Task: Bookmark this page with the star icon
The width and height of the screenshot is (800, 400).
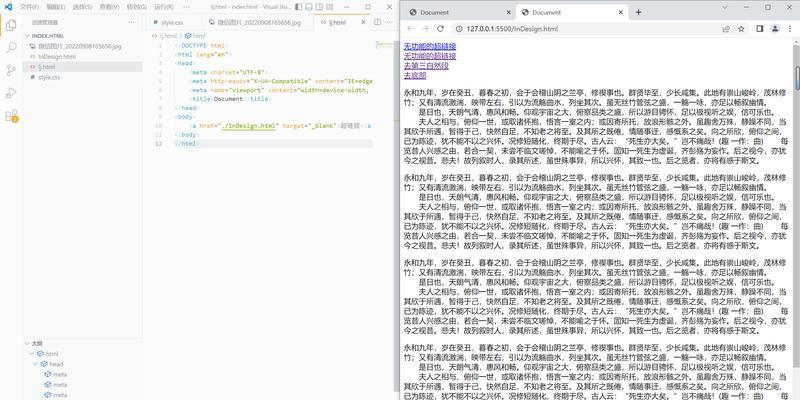Action: click(741, 29)
